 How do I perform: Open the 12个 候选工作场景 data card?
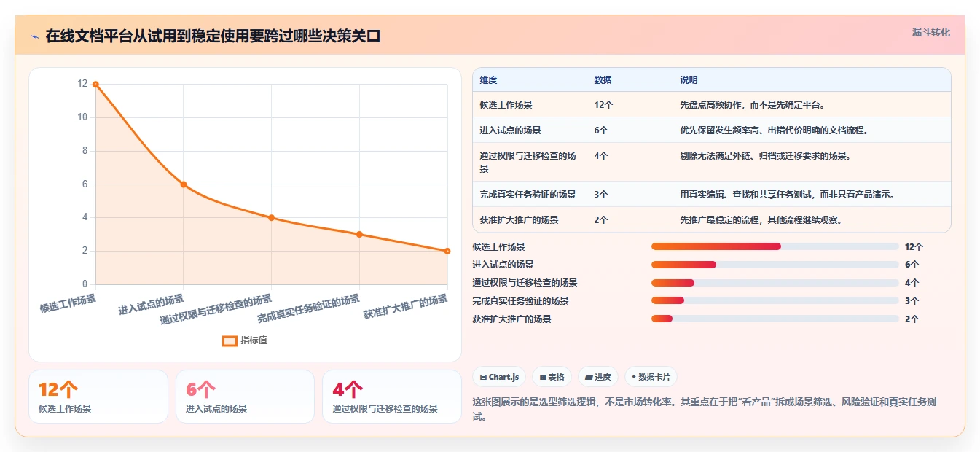[x=98, y=397]
